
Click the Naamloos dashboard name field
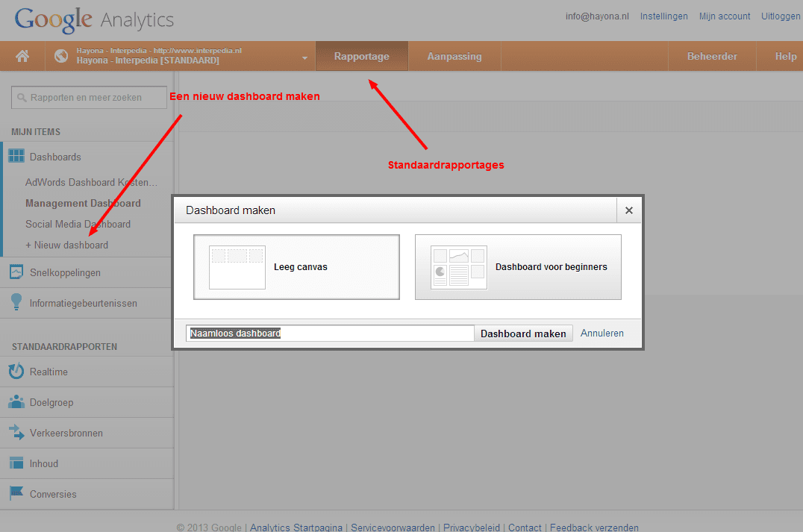tap(330, 334)
